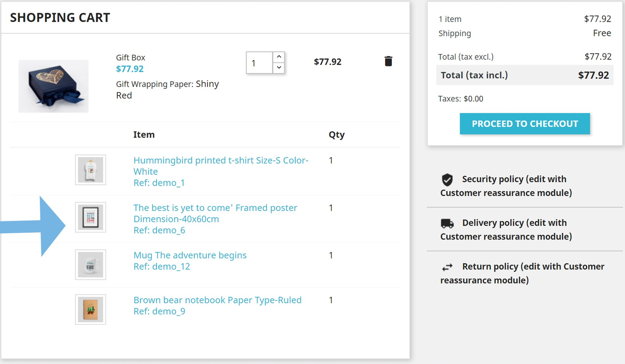
Task: Click the Delivery policy truck icon
Action: [x=447, y=224]
